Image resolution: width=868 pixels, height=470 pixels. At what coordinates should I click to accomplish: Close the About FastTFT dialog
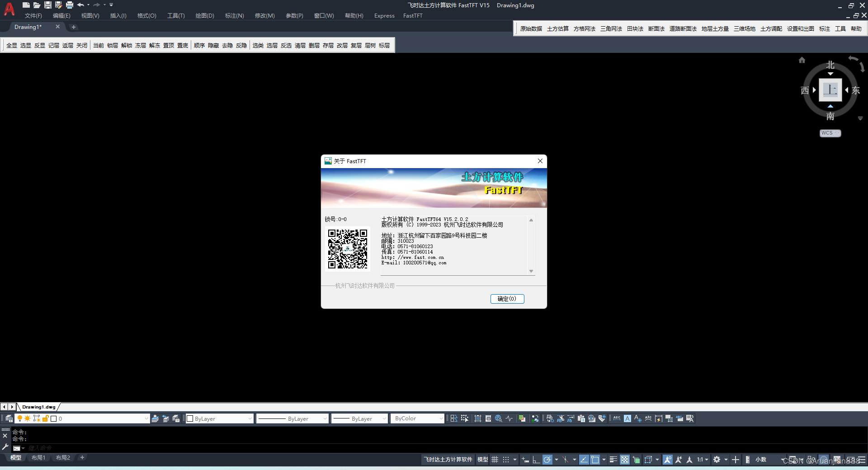point(540,161)
